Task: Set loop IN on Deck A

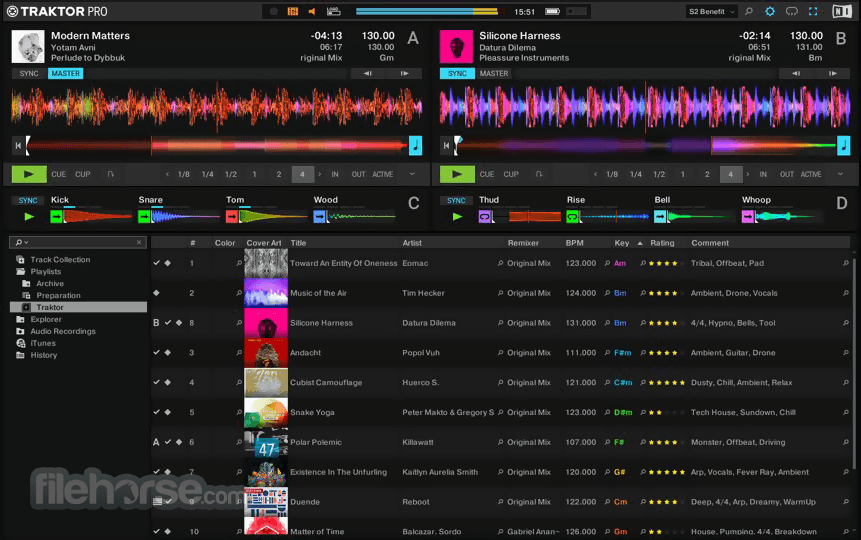Action: point(335,174)
